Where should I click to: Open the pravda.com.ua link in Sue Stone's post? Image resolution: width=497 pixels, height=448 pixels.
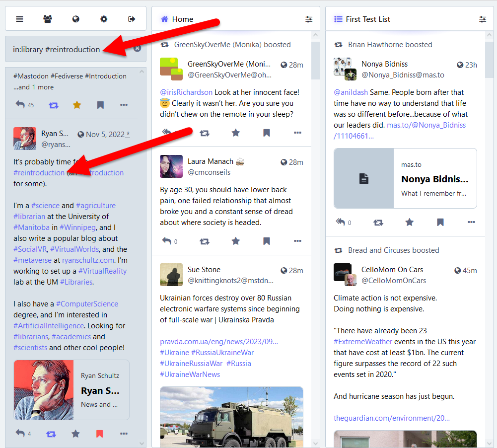pos(219,342)
